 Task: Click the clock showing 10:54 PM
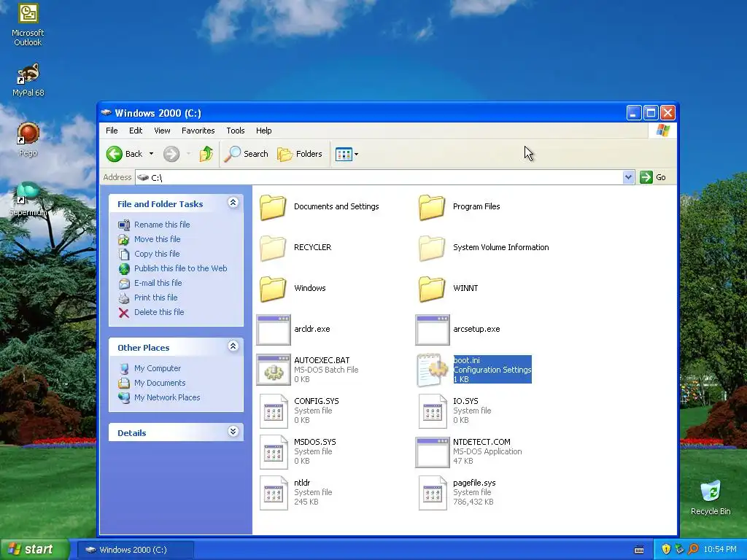(720, 549)
